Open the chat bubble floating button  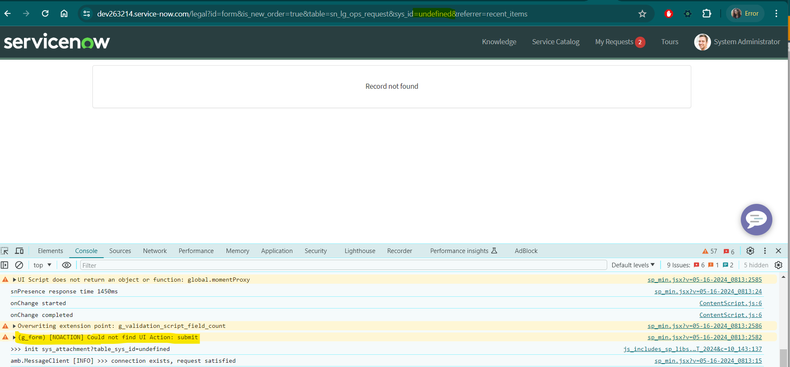(756, 219)
